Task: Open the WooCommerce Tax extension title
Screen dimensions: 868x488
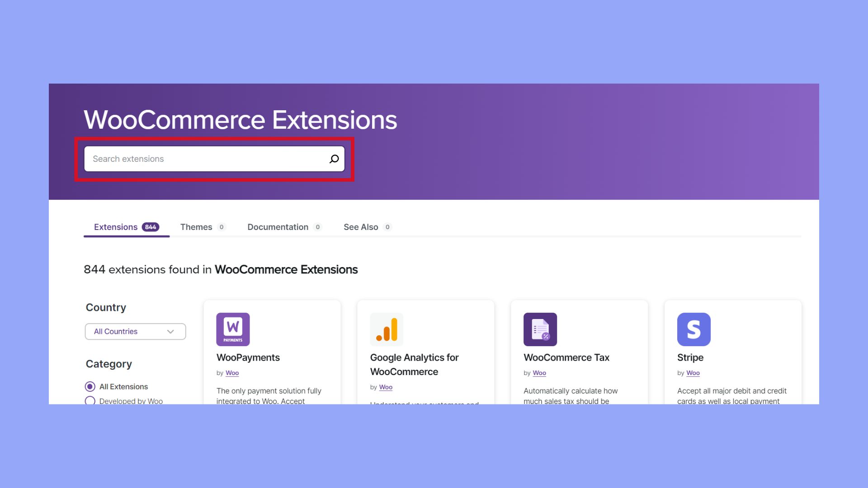Action: [x=566, y=357]
